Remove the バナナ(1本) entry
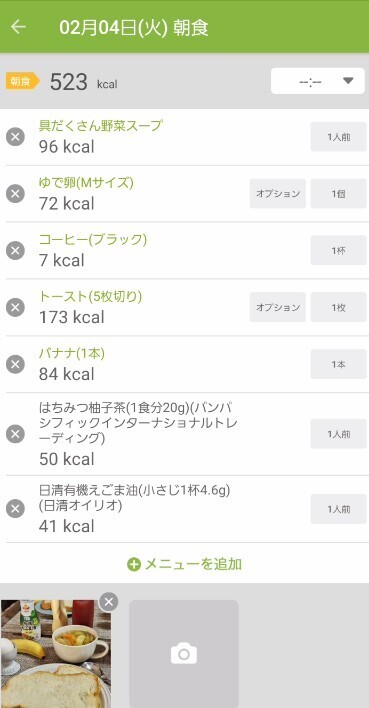369x708 pixels. click(15, 364)
